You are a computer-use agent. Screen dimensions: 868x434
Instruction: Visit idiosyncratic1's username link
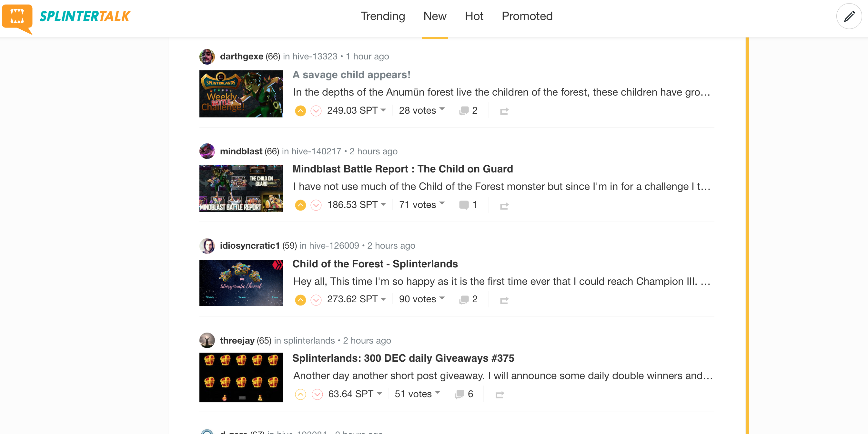pyautogui.click(x=250, y=245)
